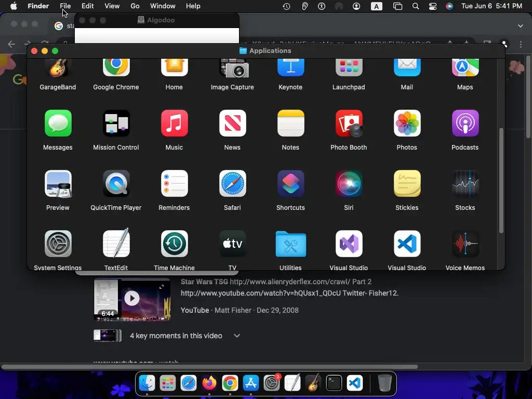Open Chrome's three-dot menu
The image size is (532, 399).
click(x=521, y=44)
